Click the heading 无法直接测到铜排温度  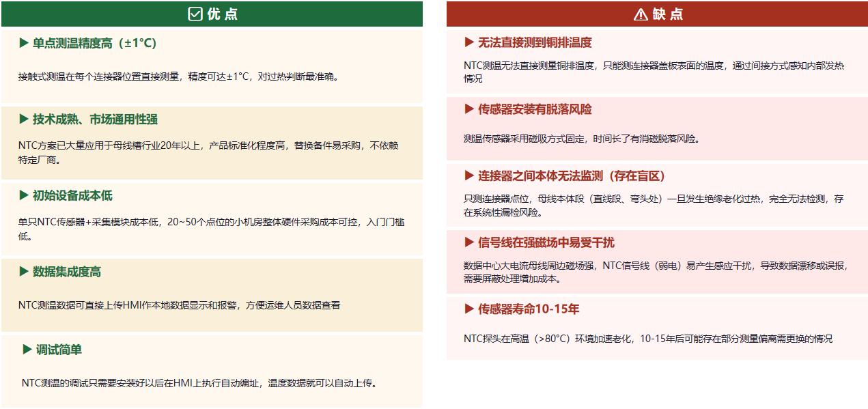click(535, 42)
